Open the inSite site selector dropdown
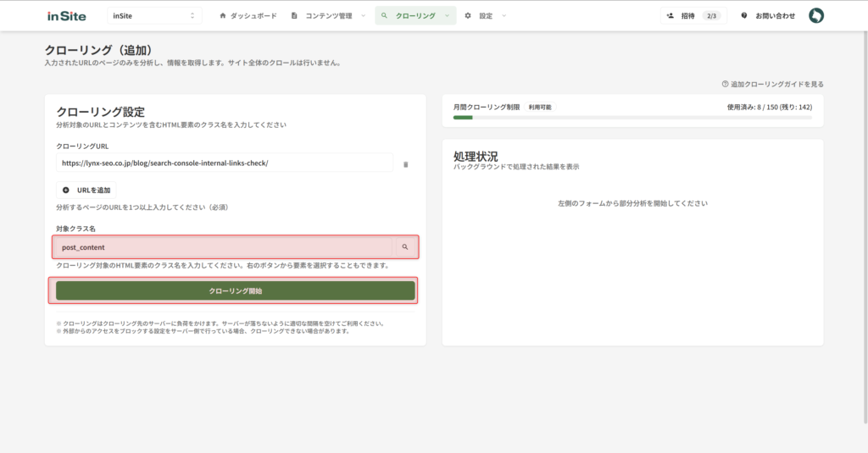Viewport: 868px width, 453px height. click(154, 15)
